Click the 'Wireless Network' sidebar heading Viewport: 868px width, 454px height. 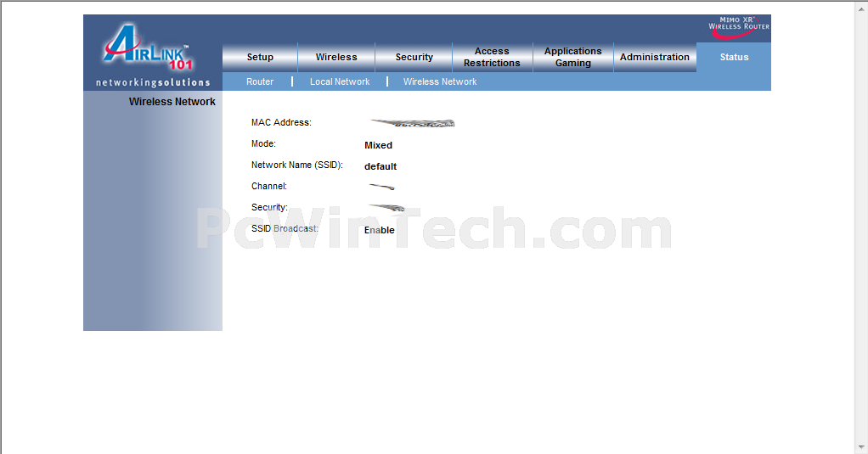click(x=172, y=102)
